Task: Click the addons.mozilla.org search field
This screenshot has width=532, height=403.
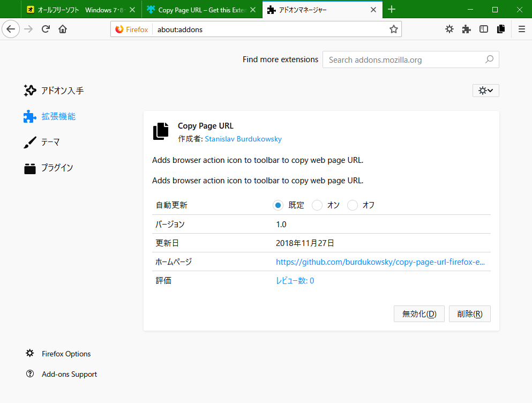Action: pyautogui.click(x=410, y=59)
